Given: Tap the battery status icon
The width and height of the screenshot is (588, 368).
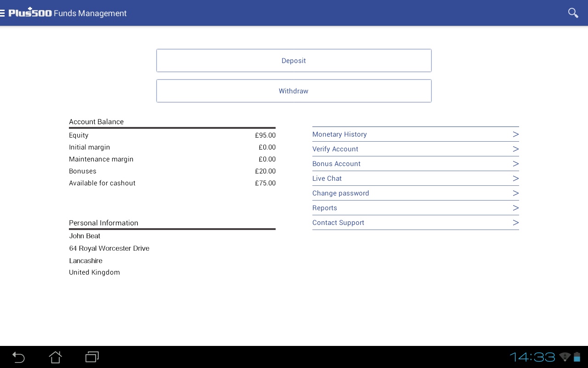Looking at the screenshot, I should [577, 357].
